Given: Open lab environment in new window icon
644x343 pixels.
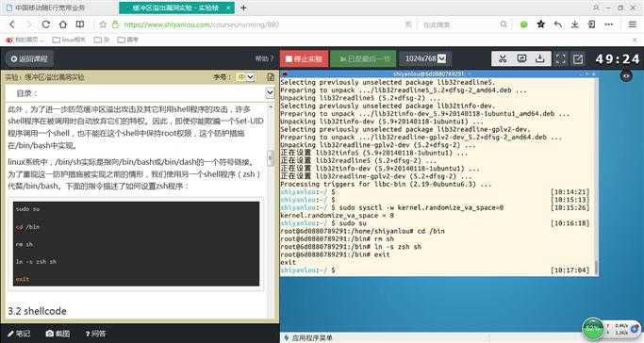Looking at the screenshot, I should 578,59.
